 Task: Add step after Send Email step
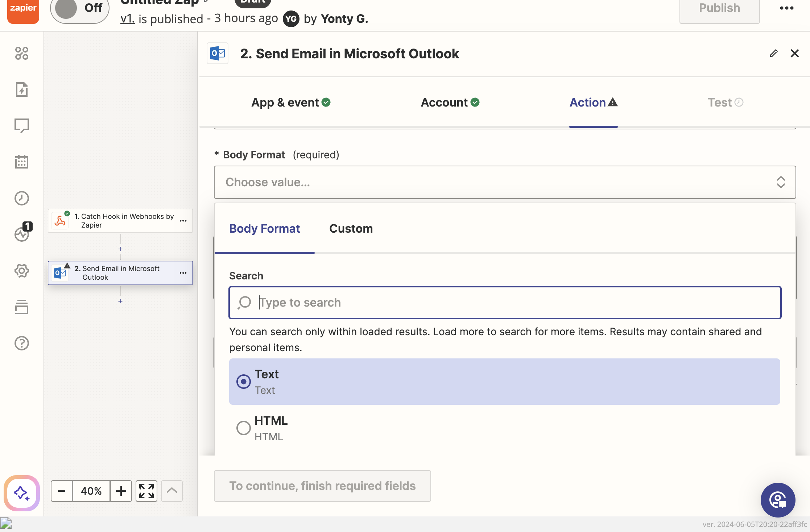point(120,301)
